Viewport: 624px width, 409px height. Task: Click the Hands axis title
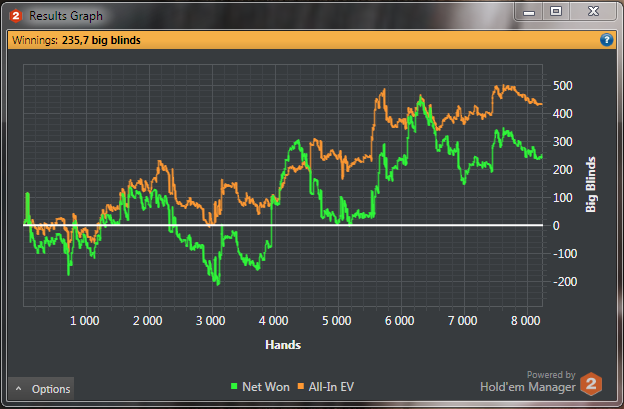coord(283,345)
